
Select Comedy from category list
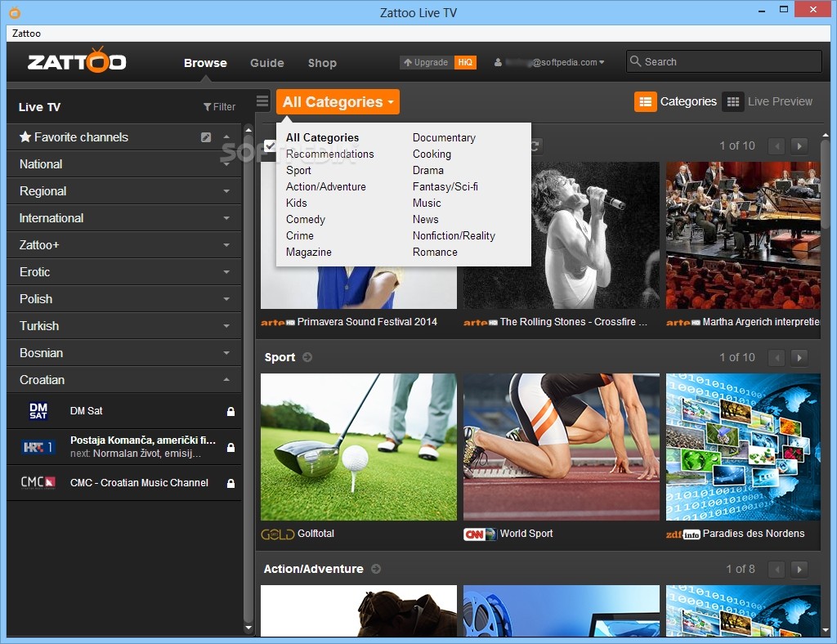[x=306, y=219]
